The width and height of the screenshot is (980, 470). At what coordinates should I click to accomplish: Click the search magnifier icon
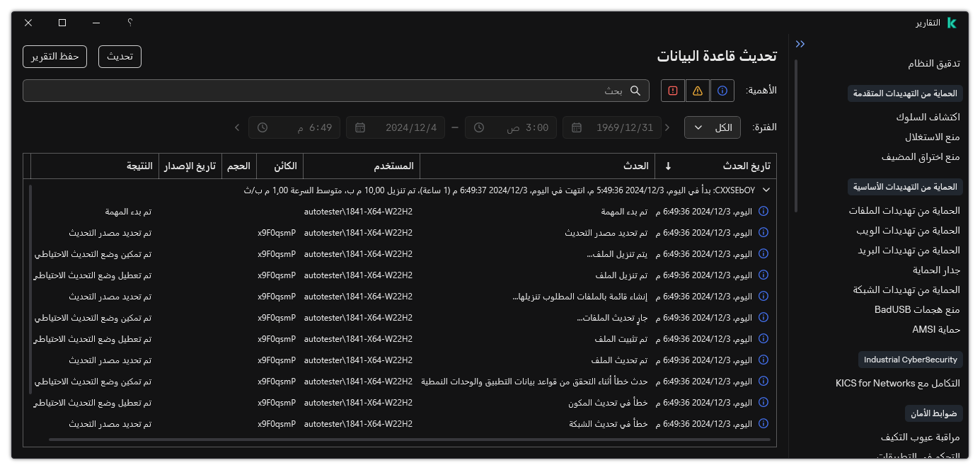(x=635, y=91)
